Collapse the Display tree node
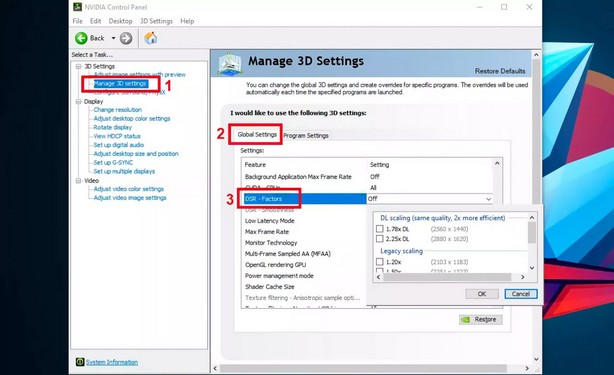Viewport: 614px width, 375px height. tap(78, 101)
